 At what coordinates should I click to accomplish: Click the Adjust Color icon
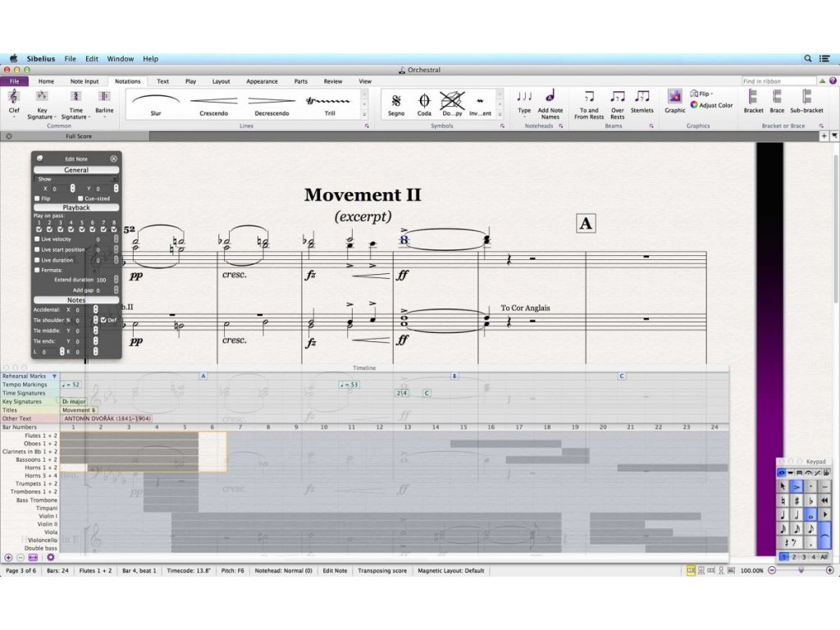[694, 105]
